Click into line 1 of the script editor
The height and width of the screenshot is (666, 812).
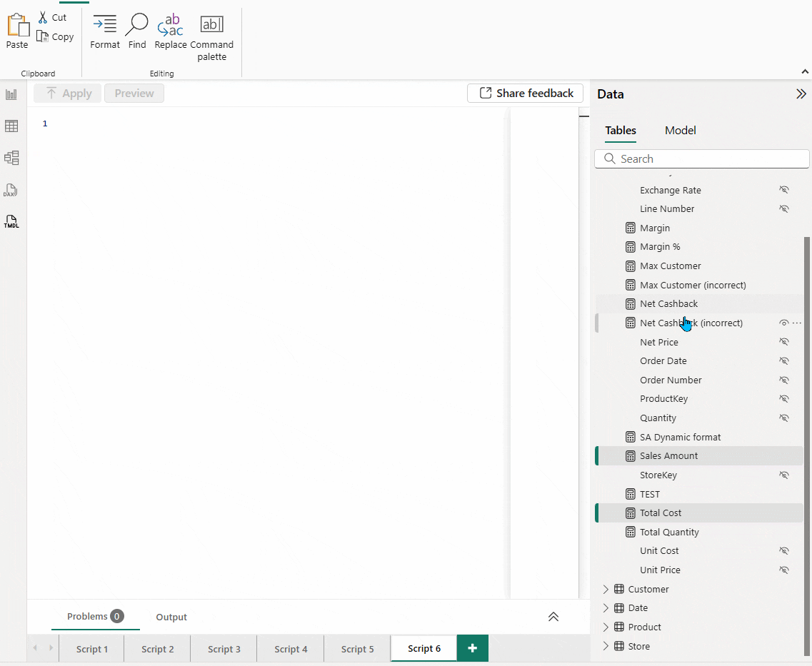click(x=280, y=123)
